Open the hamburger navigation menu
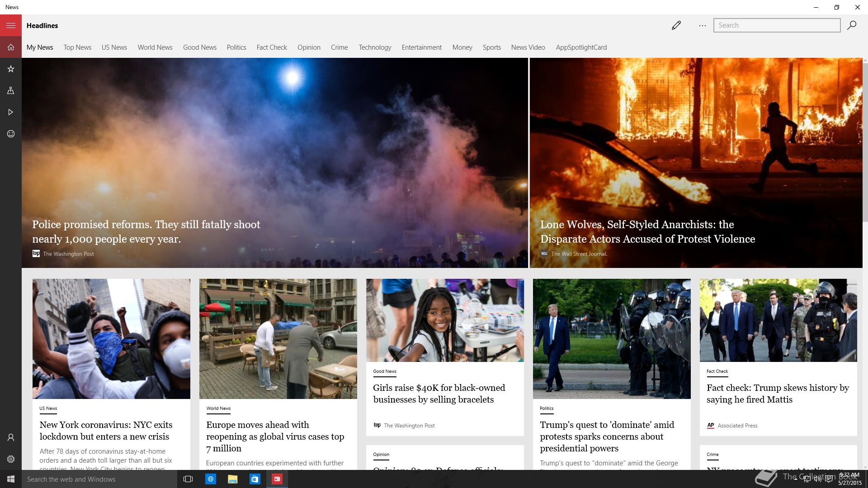868x488 pixels. [11, 25]
